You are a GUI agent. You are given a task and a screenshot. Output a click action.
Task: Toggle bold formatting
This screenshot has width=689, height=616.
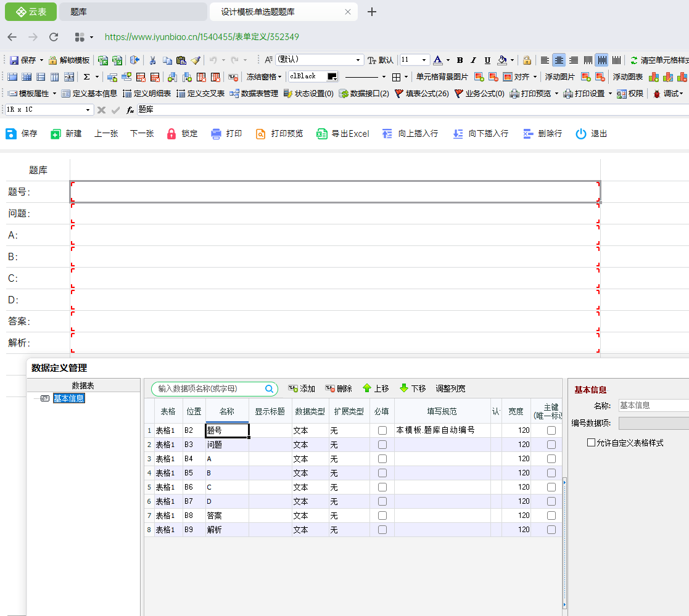[x=460, y=60]
